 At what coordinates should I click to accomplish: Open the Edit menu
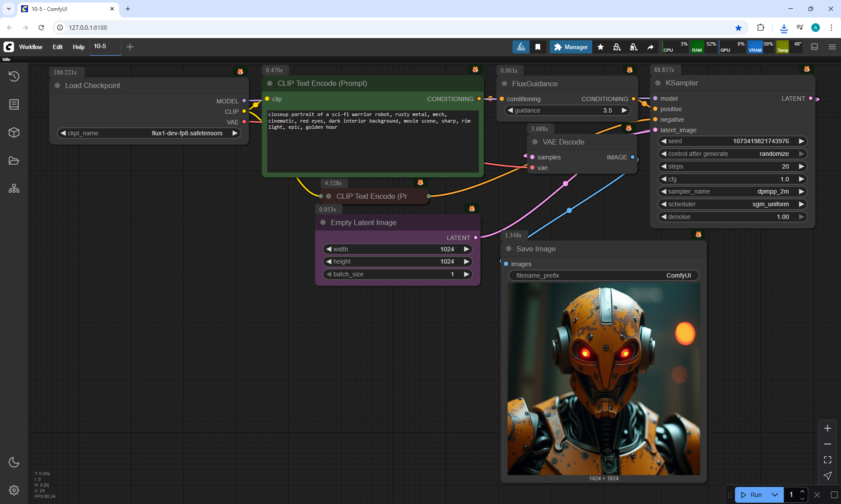(57, 47)
